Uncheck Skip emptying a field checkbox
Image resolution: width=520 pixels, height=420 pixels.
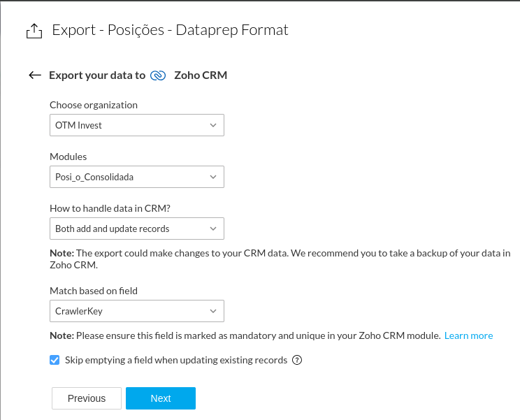(55, 360)
